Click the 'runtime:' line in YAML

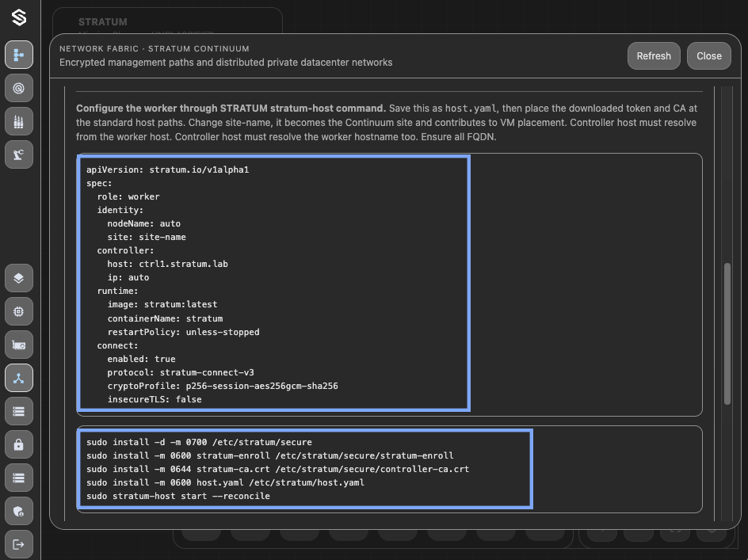click(x=117, y=291)
